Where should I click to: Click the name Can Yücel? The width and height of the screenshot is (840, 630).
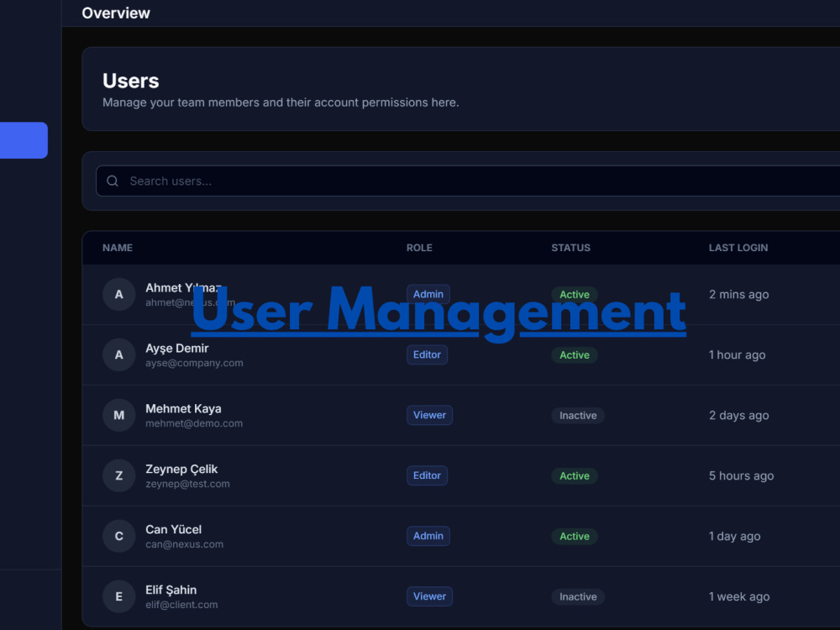pyautogui.click(x=174, y=530)
